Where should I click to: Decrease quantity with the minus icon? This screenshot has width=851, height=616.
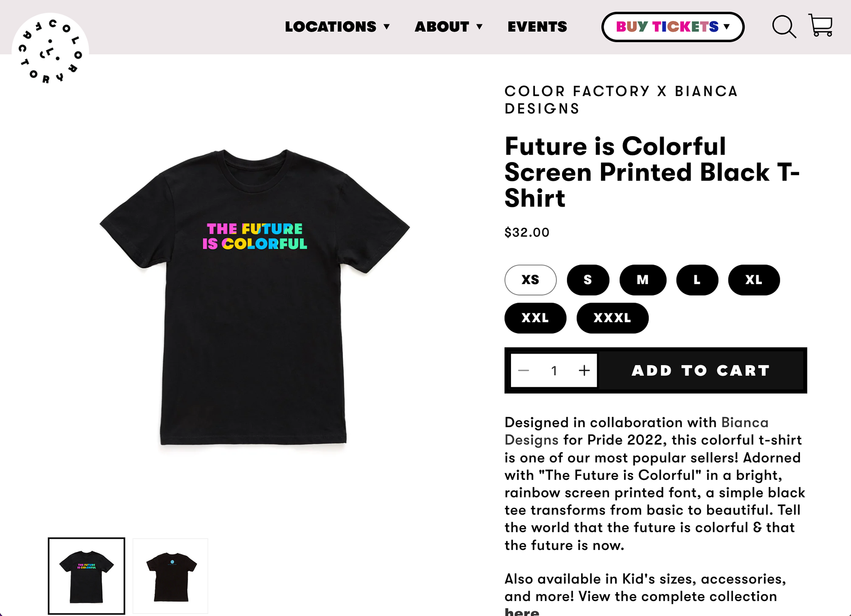pyautogui.click(x=523, y=370)
